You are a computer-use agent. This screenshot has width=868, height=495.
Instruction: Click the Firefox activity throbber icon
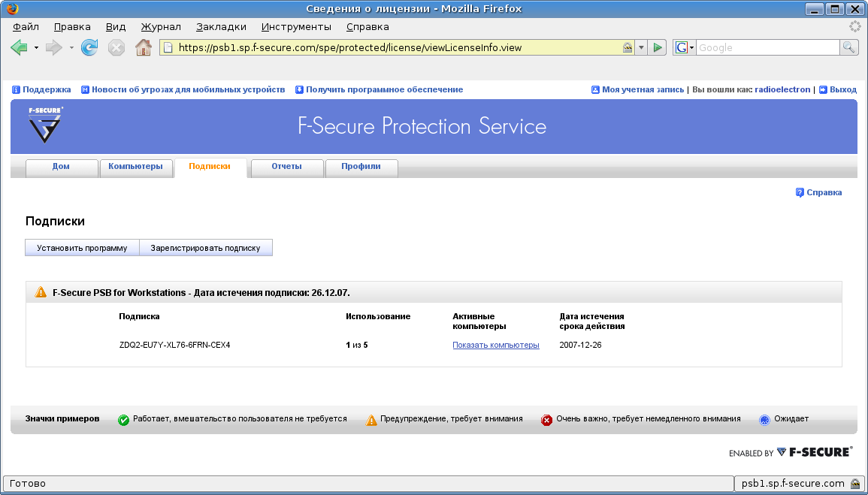tap(855, 26)
